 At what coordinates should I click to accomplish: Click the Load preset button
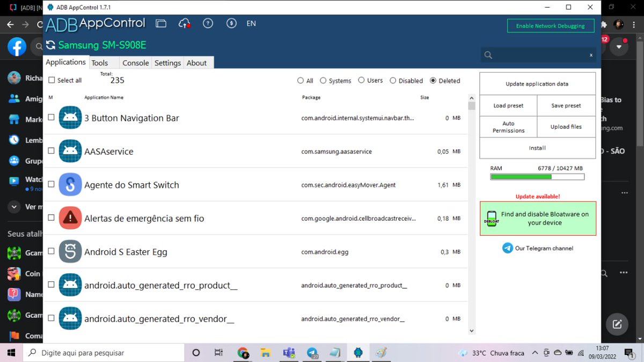[x=508, y=105]
